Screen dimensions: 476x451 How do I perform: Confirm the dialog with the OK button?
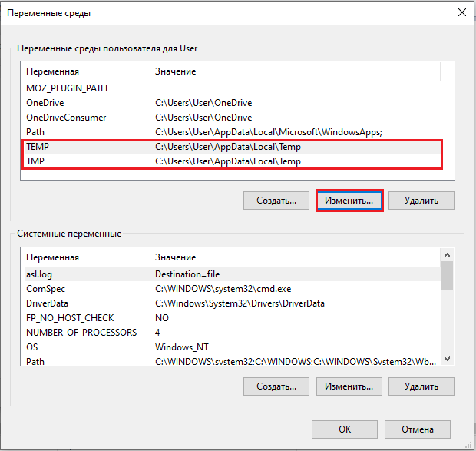[x=345, y=429]
